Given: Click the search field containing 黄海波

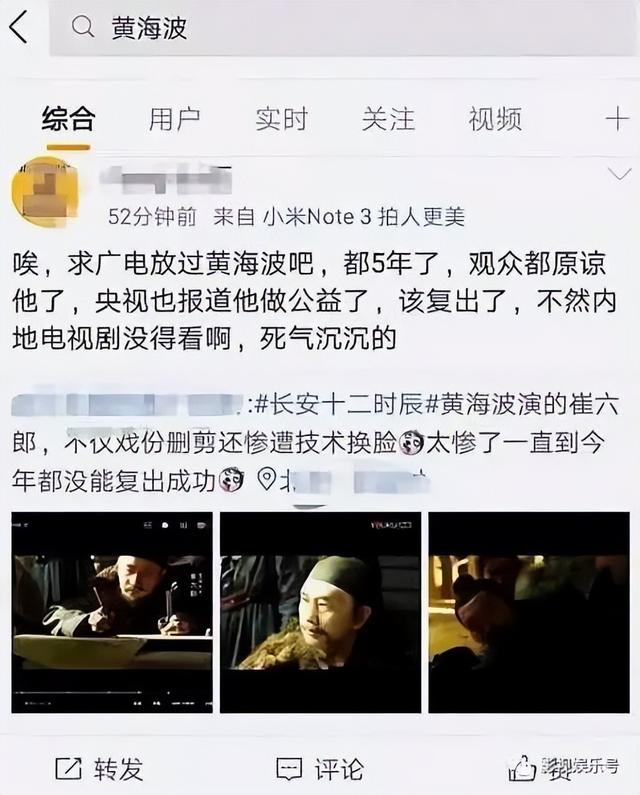Looking at the screenshot, I should pos(342,27).
